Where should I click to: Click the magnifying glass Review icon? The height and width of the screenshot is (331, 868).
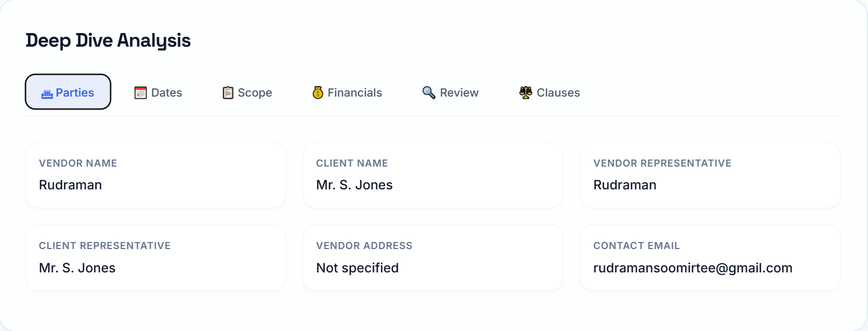[x=429, y=93]
